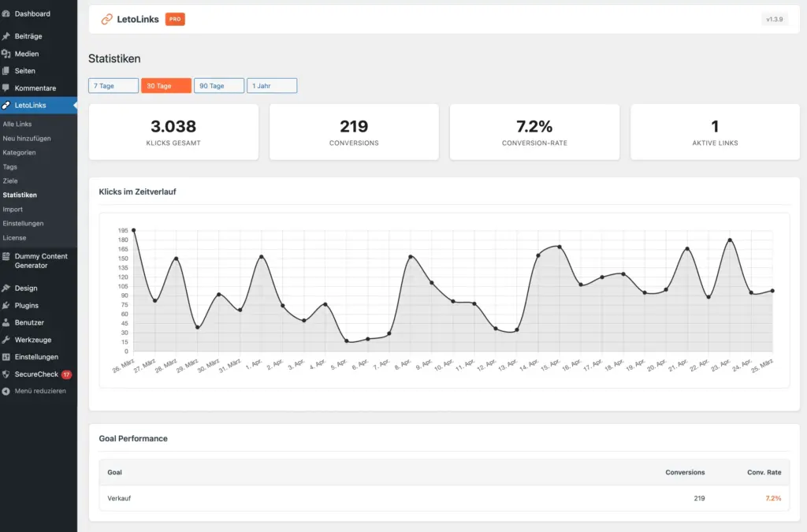Click the Verkauf goal row
The width and height of the screenshot is (807, 532).
pyautogui.click(x=444, y=498)
